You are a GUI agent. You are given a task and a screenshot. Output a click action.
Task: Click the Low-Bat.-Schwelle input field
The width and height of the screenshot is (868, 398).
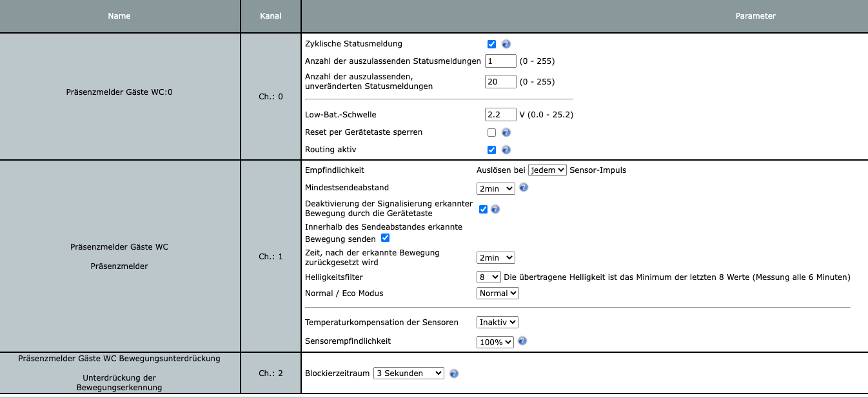click(x=500, y=115)
